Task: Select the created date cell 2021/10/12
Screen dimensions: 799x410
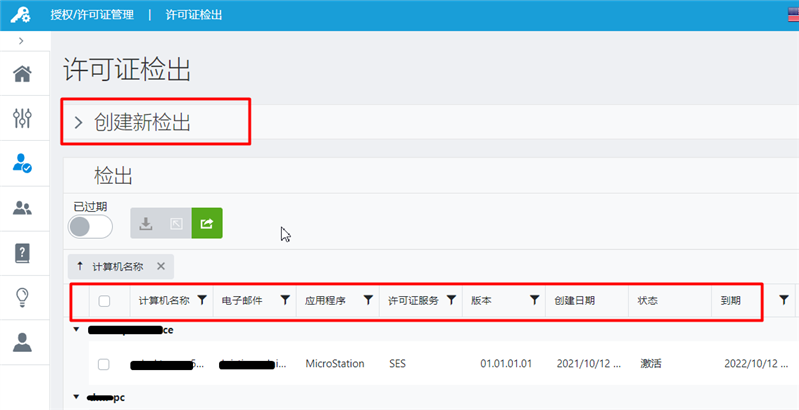Action: point(589,364)
